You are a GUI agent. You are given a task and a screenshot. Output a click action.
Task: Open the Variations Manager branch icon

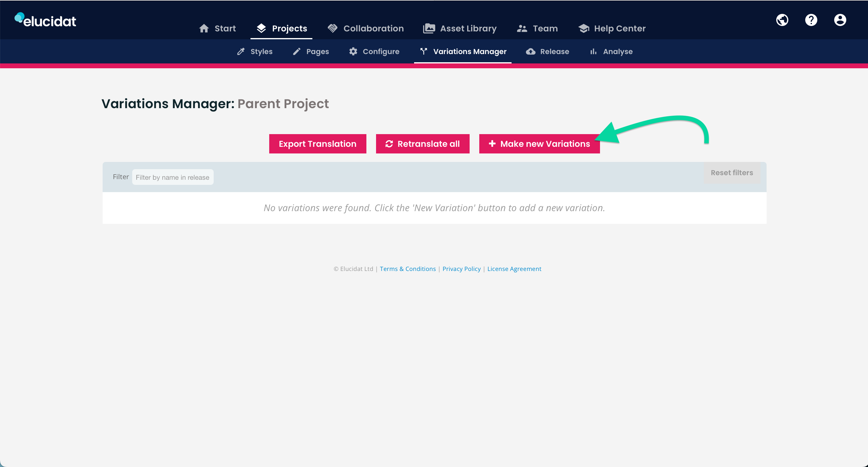[x=423, y=51]
